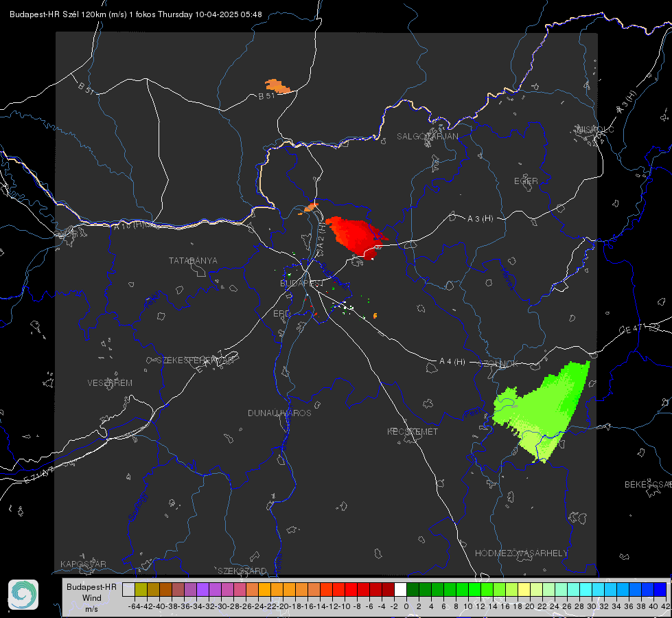Select the sky blue swatch between 34 and 36

[x=623, y=589]
